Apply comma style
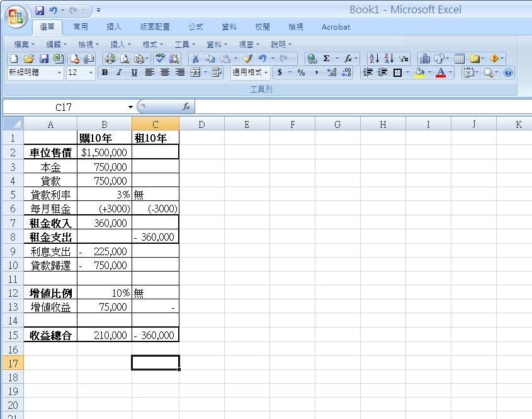The image size is (532, 419). click(x=316, y=72)
